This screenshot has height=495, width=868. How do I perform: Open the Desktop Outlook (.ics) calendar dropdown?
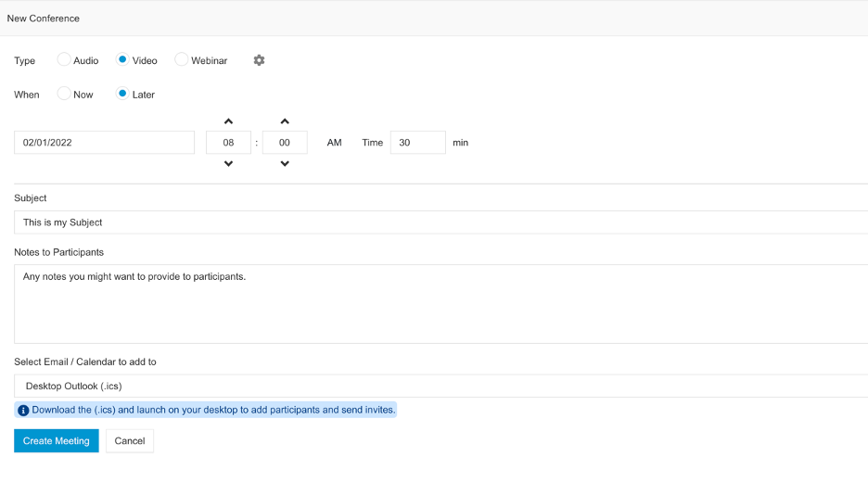tap(440, 386)
